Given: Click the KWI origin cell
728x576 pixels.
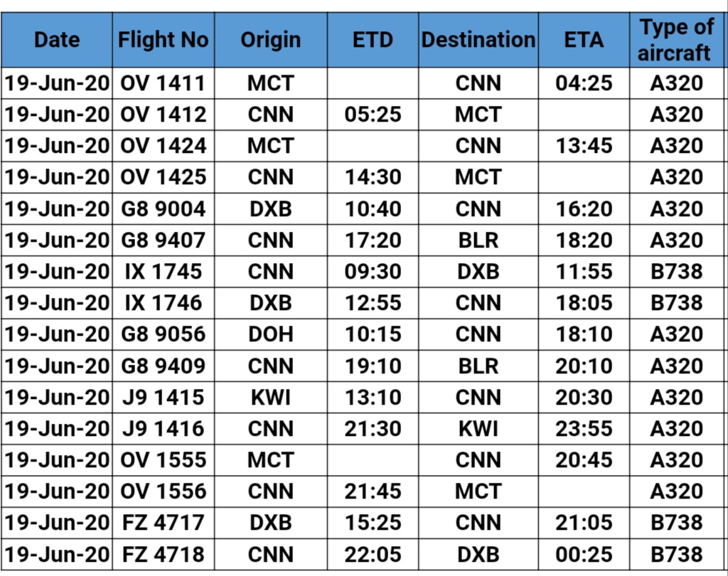Looking at the screenshot, I should (x=271, y=398).
